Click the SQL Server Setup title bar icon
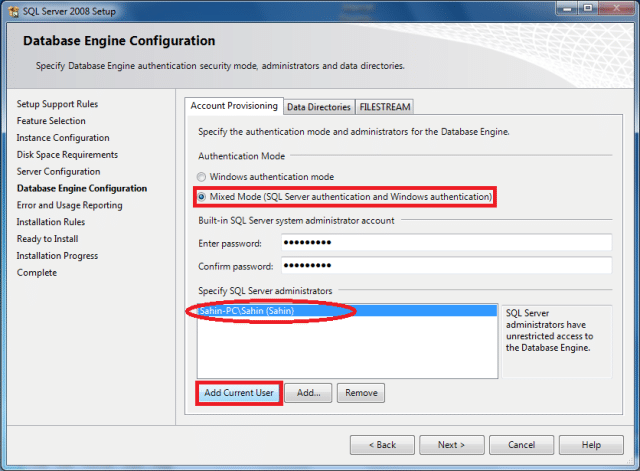 [x=13, y=11]
